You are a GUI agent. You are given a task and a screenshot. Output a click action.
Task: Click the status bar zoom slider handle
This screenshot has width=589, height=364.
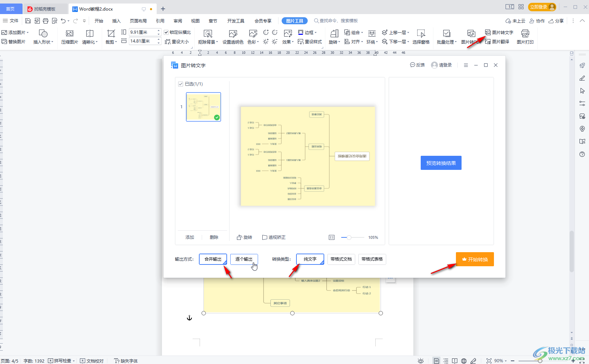click(x=540, y=361)
